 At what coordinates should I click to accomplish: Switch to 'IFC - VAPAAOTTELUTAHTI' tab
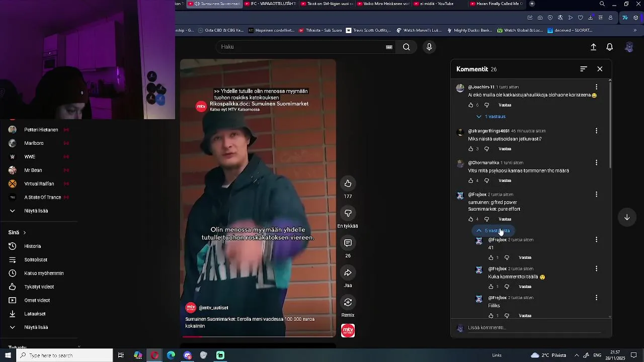pyautogui.click(x=270, y=4)
